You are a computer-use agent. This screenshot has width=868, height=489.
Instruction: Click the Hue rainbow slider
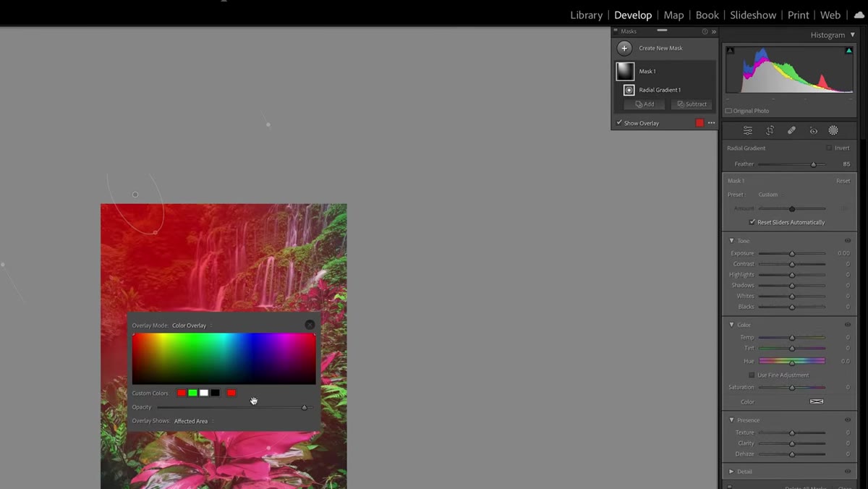(792, 361)
